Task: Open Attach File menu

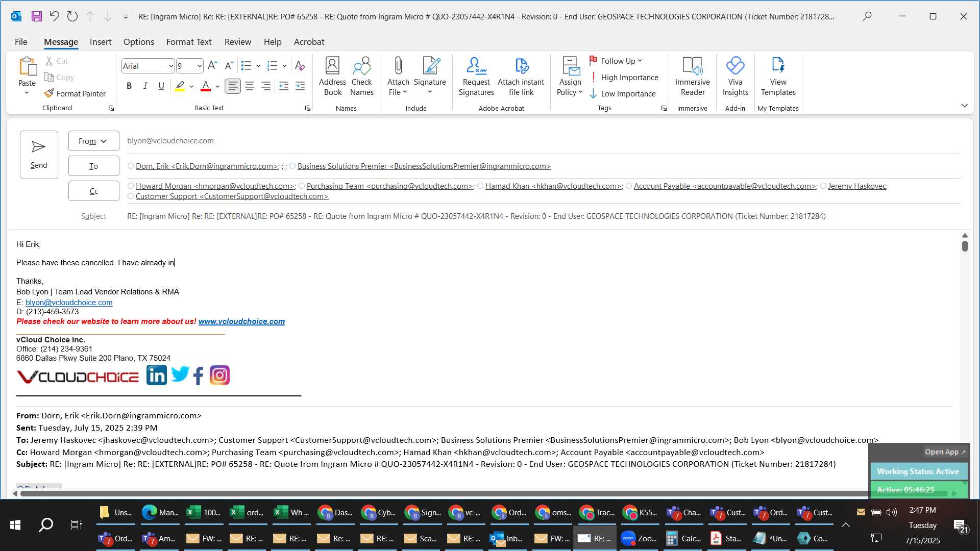Action: pos(398,77)
